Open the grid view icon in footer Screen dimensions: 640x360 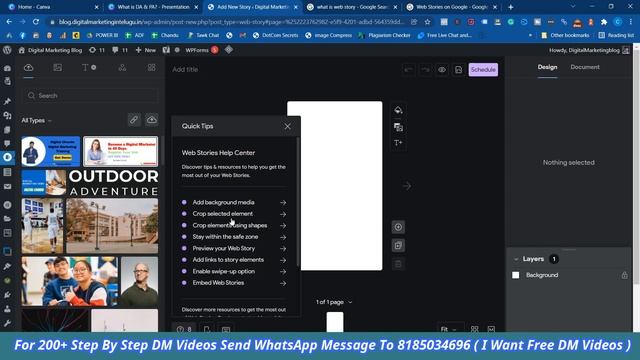474,329
